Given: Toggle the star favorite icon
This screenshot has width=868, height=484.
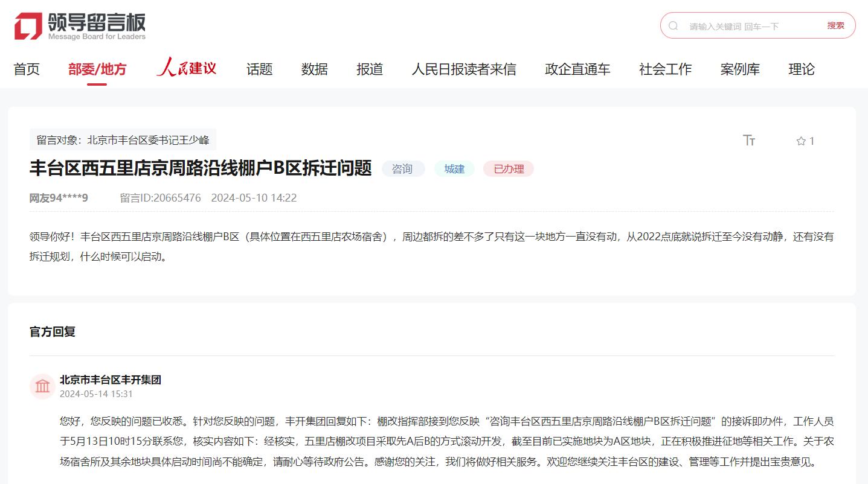Looking at the screenshot, I should tap(801, 141).
